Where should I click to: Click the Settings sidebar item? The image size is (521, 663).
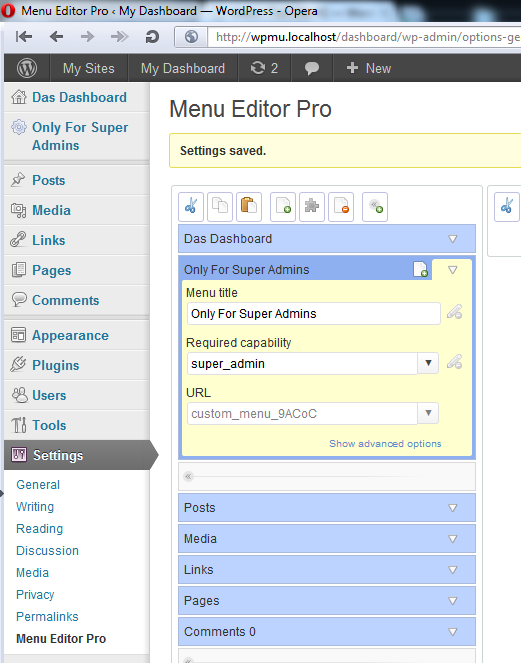click(77, 455)
